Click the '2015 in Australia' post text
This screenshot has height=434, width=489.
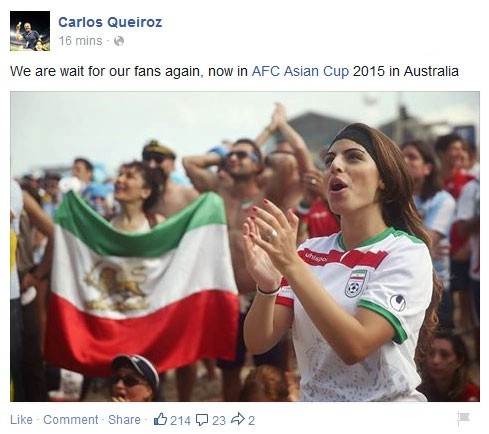coord(406,71)
